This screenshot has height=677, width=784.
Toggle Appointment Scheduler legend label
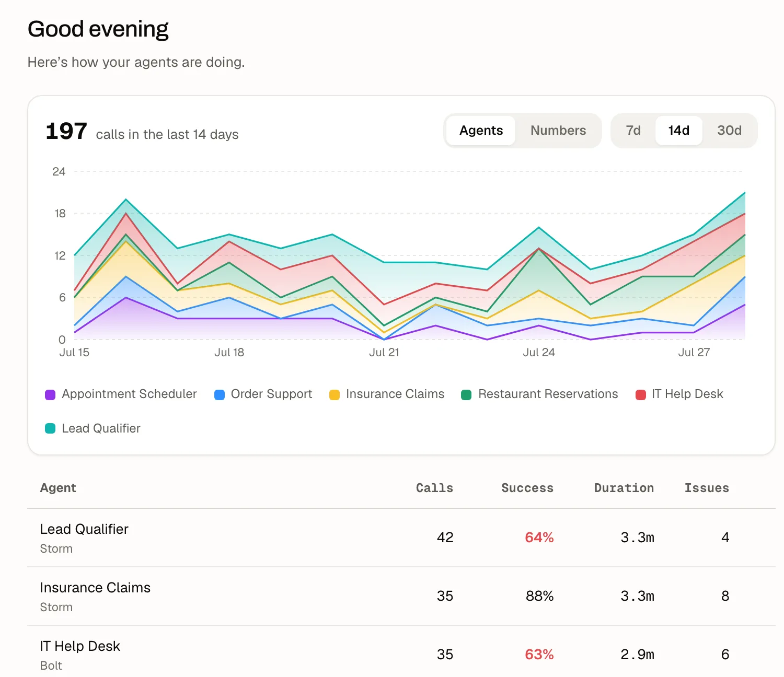(129, 394)
